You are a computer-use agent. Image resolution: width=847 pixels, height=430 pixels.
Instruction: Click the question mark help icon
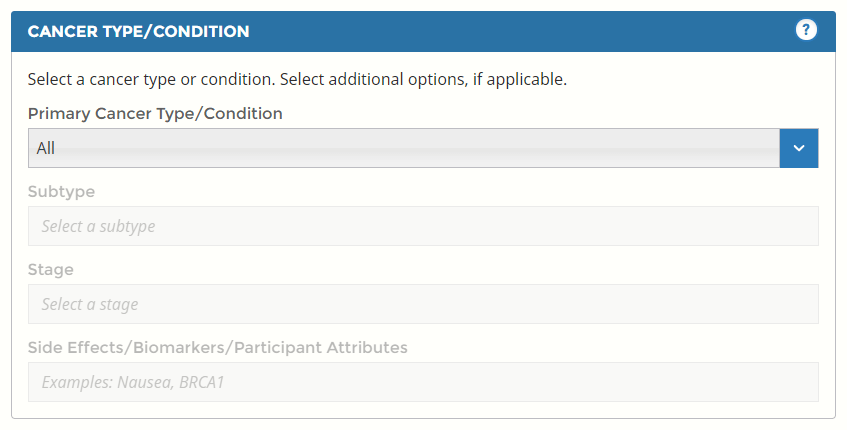point(806,30)
